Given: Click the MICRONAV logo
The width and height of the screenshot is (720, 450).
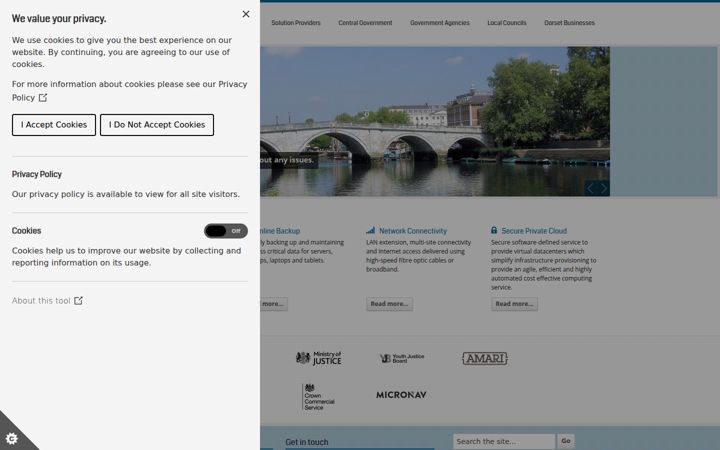Looking at the screenshot, I should coord(401,395).
